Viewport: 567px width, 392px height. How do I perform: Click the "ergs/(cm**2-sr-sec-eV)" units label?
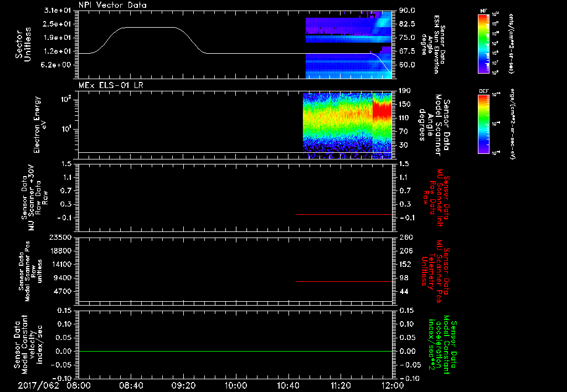click(x=512, y=123)
